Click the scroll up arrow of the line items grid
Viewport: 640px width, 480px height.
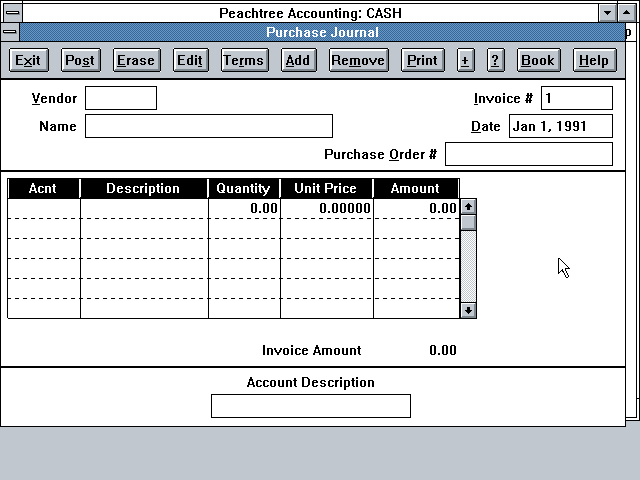(x=468, y=207)
